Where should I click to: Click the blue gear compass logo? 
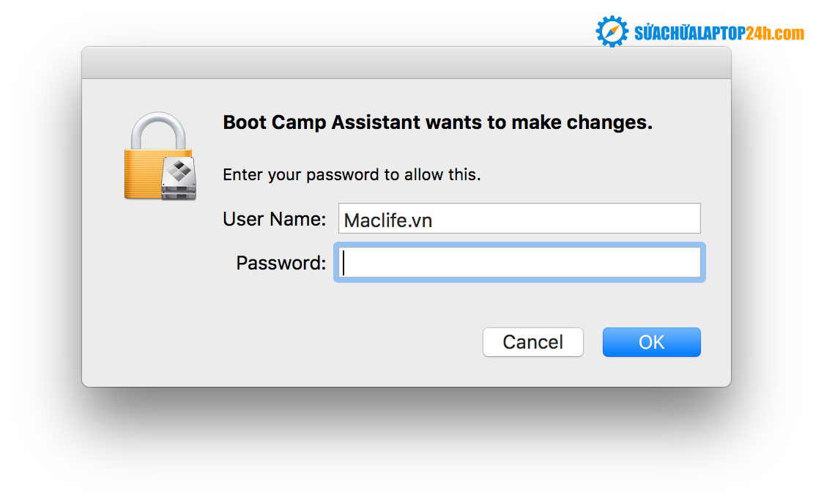[612, 31]
